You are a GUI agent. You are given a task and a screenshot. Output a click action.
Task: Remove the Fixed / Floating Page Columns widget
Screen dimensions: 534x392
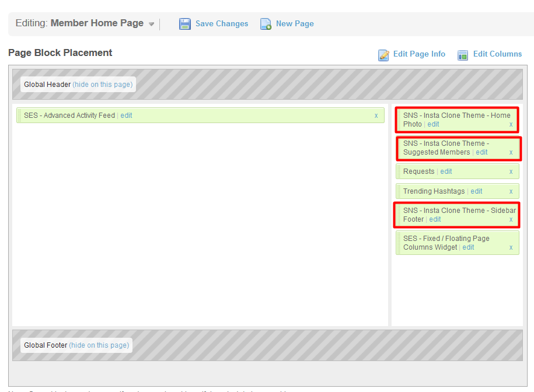511,247
